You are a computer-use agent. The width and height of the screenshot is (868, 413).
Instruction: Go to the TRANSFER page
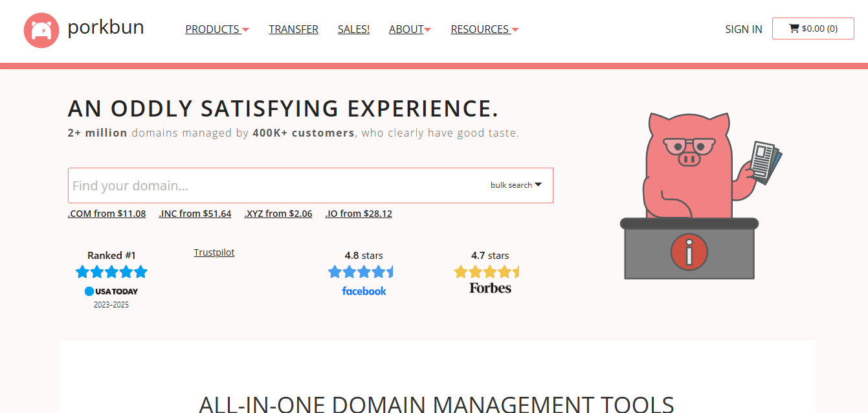pos(293,29)
